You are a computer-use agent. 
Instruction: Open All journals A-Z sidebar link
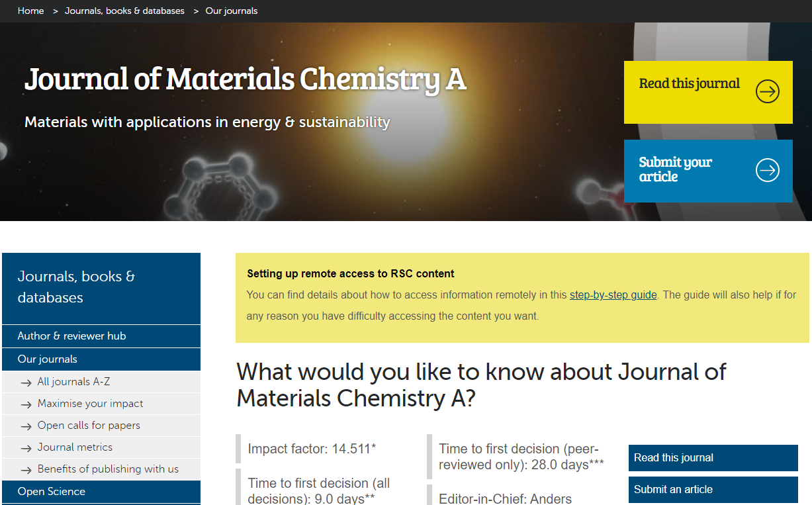coord(73,382)
